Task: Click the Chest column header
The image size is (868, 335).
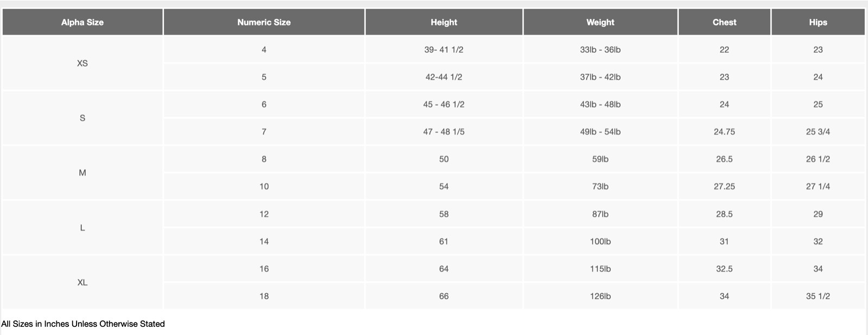Action: tap(724, 22)
